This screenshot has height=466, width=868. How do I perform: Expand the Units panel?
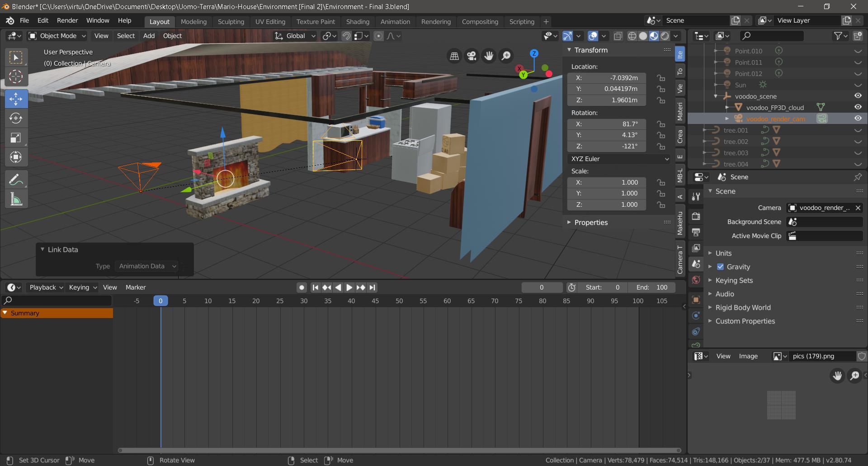click(x=723, y=253)
